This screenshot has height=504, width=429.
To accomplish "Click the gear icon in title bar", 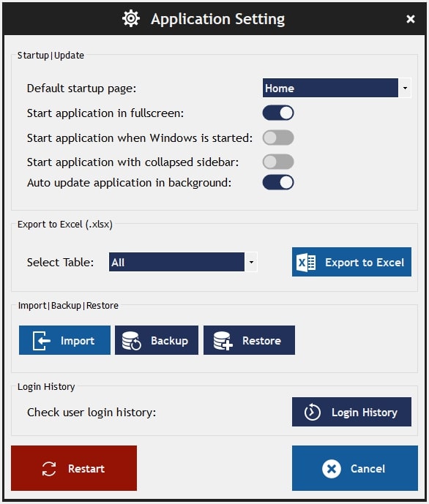I will pyautogui.click(x=131, y=18).
